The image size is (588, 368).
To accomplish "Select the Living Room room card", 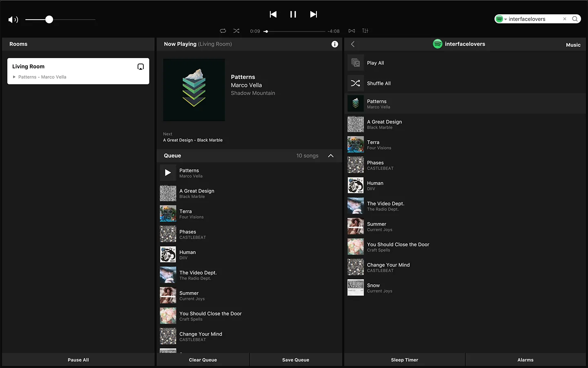I will point(78,71).
